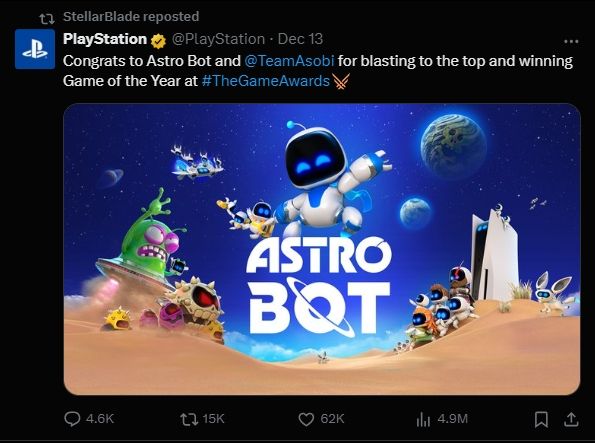Click the Dec 13 timestamp
The image size is (595, 443).
coord(300,39)
